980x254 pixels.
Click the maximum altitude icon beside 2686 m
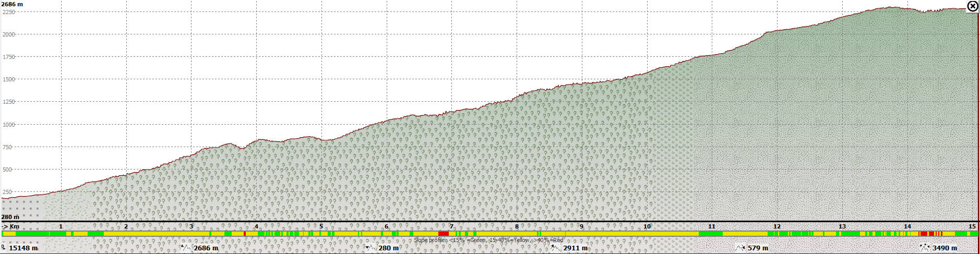186,248
